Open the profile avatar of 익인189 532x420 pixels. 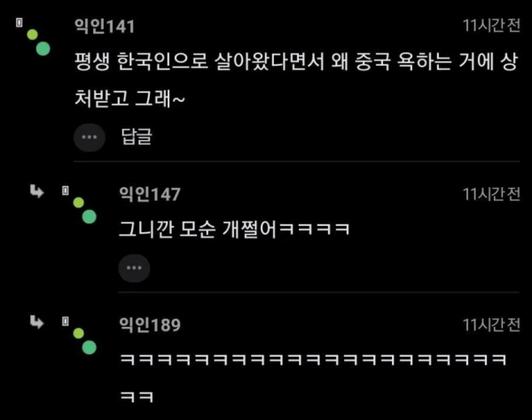[85, 341]
